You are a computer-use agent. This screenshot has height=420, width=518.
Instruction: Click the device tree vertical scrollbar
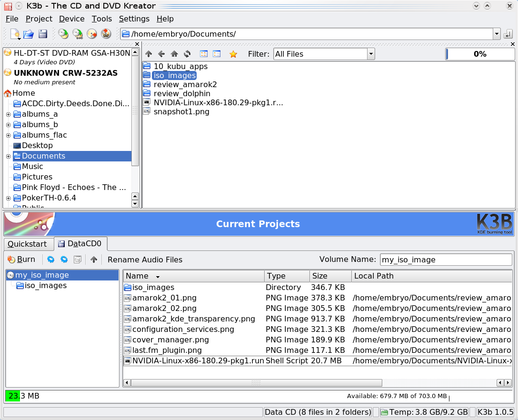[135, 110]
